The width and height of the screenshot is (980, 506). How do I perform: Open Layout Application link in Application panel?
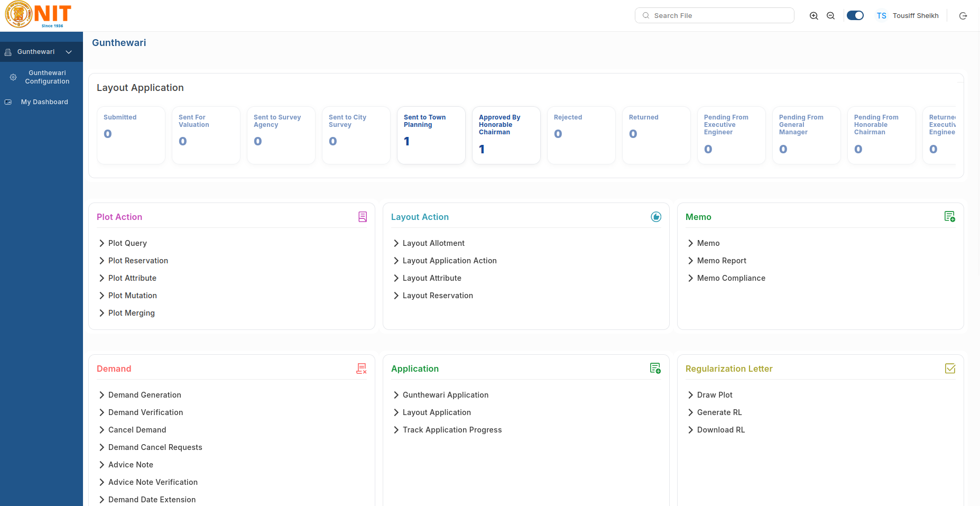click(x=437, y=412)
